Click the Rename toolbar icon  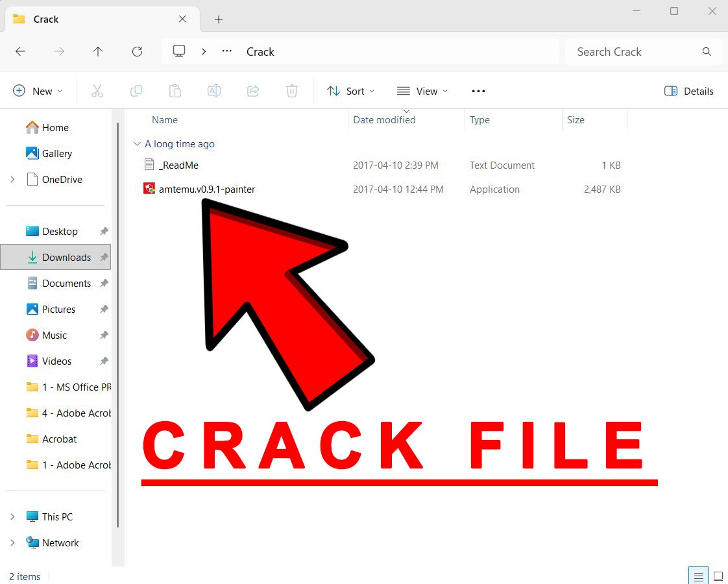tap(214, 91)
